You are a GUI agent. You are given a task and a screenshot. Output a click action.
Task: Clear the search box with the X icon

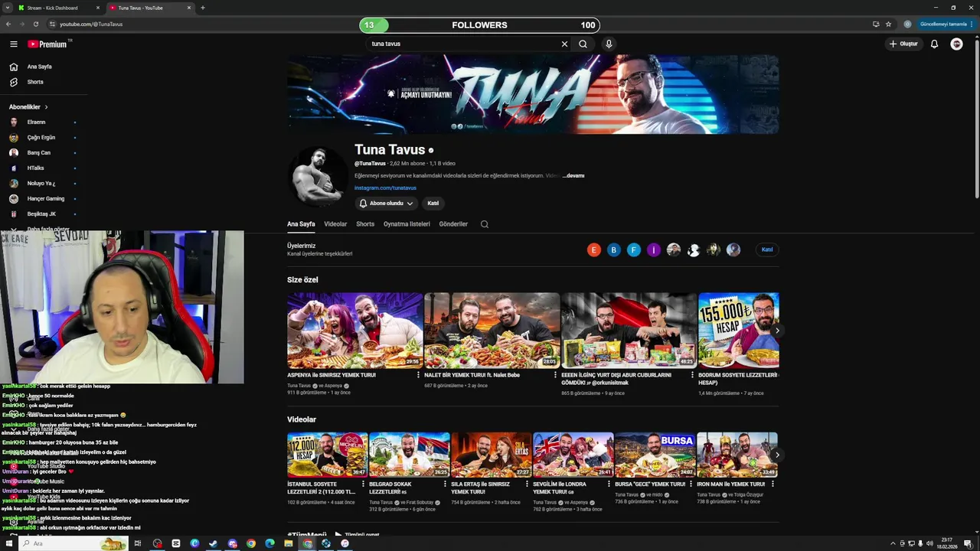point(564,44)
